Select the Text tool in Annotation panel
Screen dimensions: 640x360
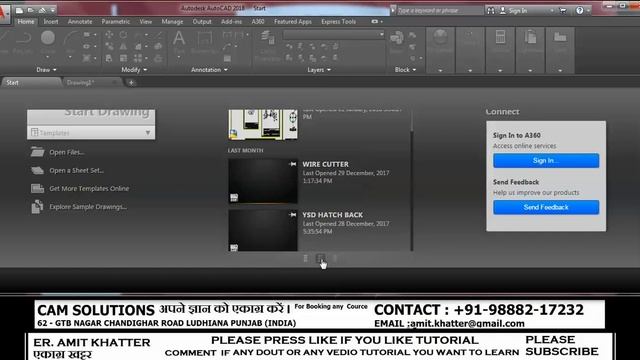click(178, 39)
